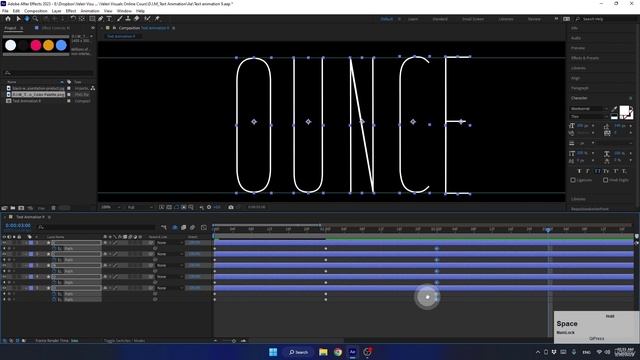Toggle All Caps in Character panel
The width and height of the screenshot is (640, 360).
[597, 171]
